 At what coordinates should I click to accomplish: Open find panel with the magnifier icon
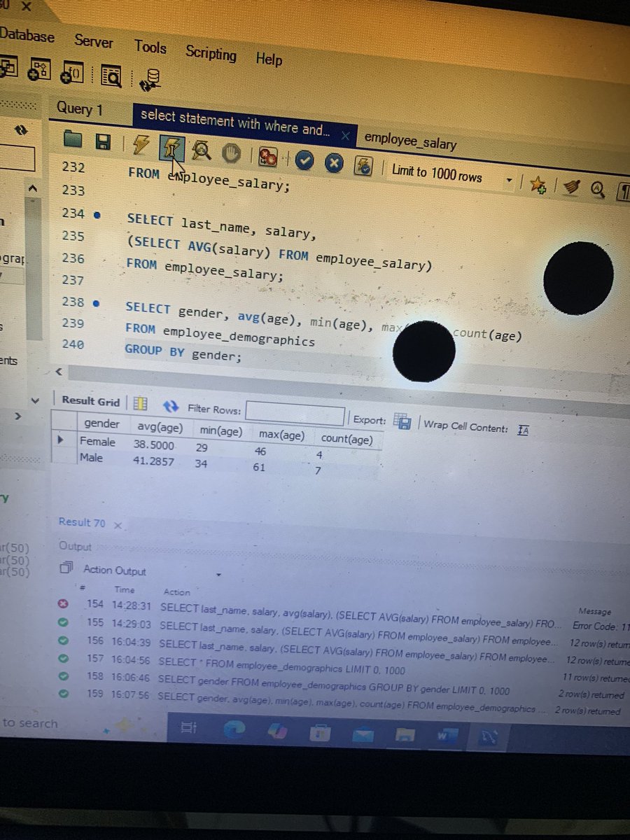597,188
